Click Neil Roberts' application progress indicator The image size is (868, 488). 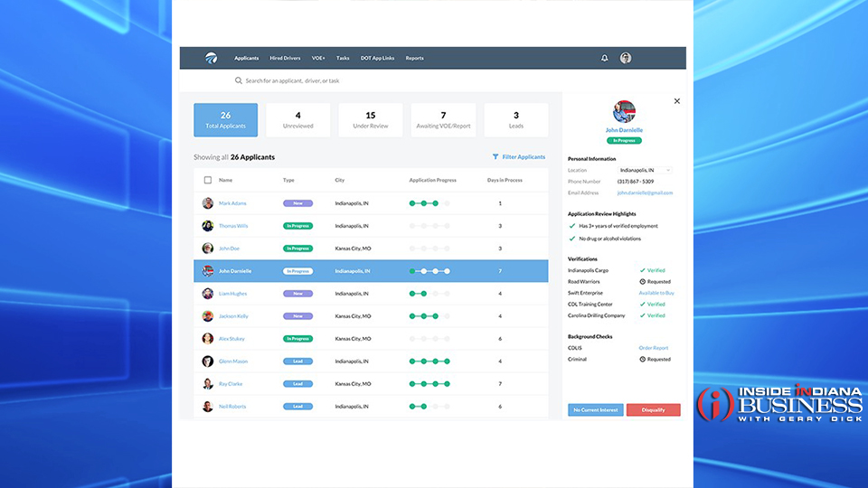[x=429, y=407]
